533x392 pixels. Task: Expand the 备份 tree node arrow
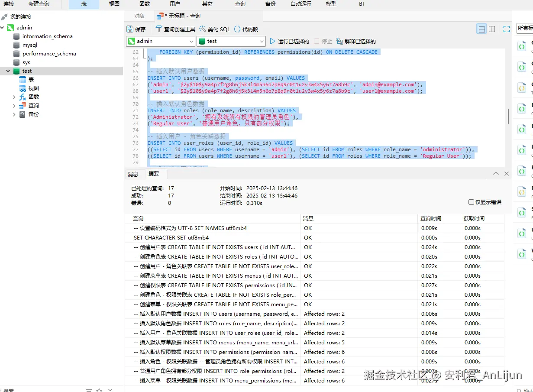coord(14,114)
